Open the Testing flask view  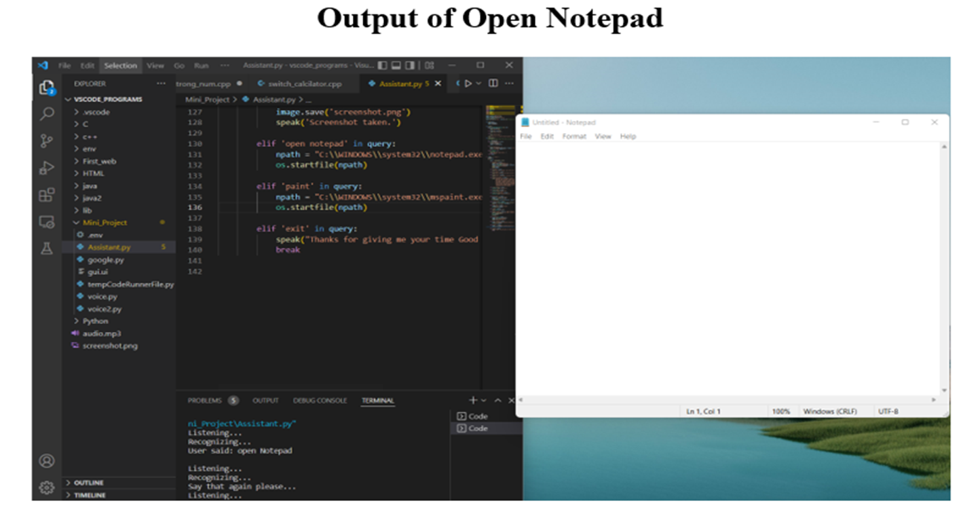(46, 248)
